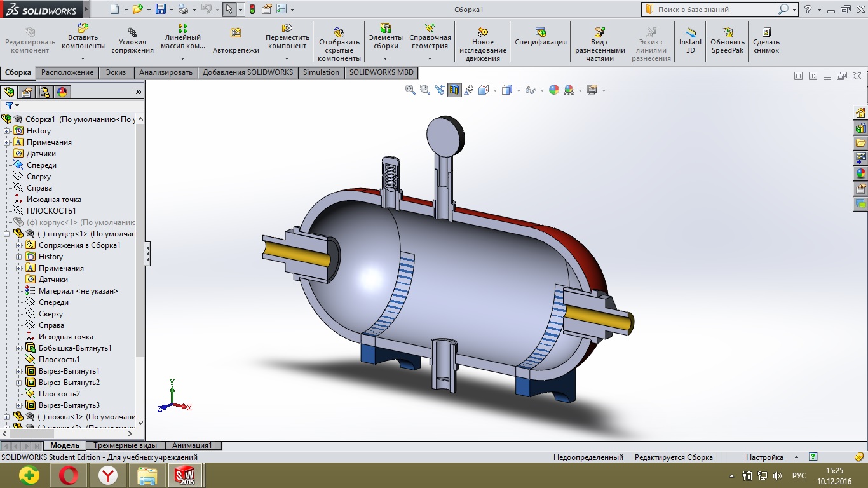This screenshot has width=868, height=488.
Task: Switch to the Расположение tab
Action: pyautogui.click(x=68, y=72)
